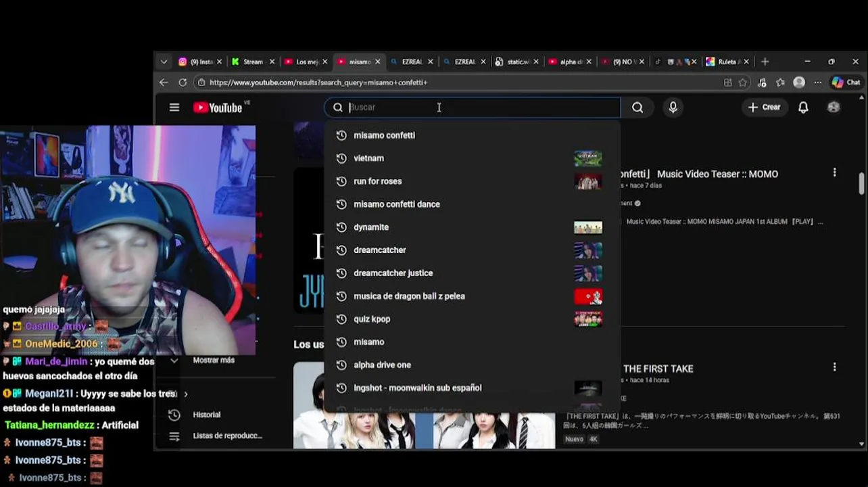Click the magnifier search button beside search box
Screen dimensions: 868x487
pyautogui.click(x=637, y=108)
